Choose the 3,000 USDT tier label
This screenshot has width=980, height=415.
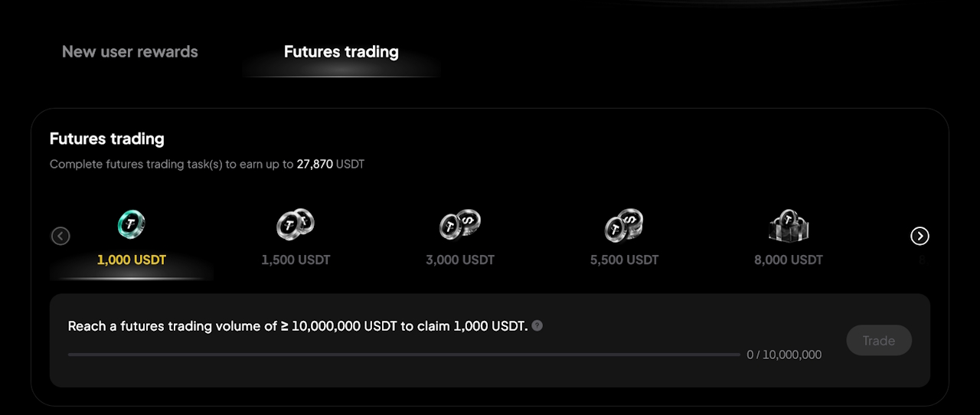click(x=460, y=260)
